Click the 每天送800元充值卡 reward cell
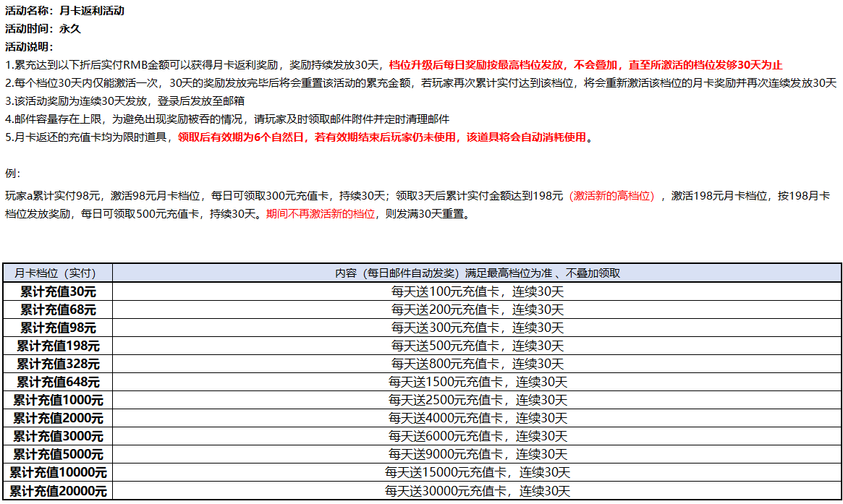This screenshot has height=504, width=843. point(477,364)
